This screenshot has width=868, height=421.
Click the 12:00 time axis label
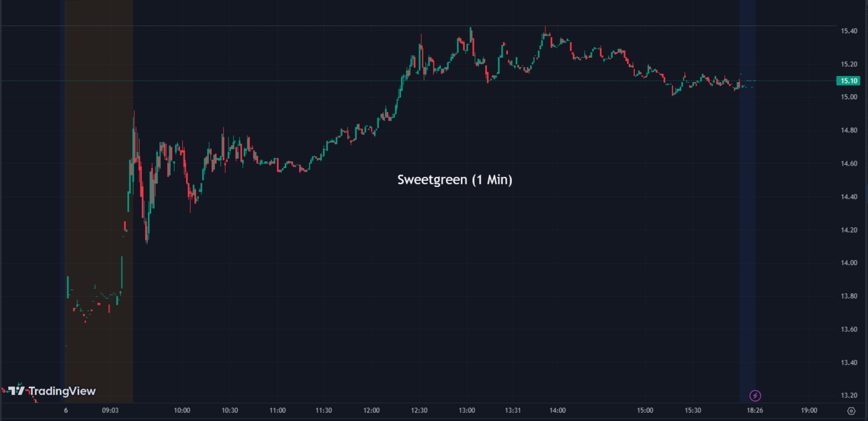pyautogui.click(x=372, y=410)
